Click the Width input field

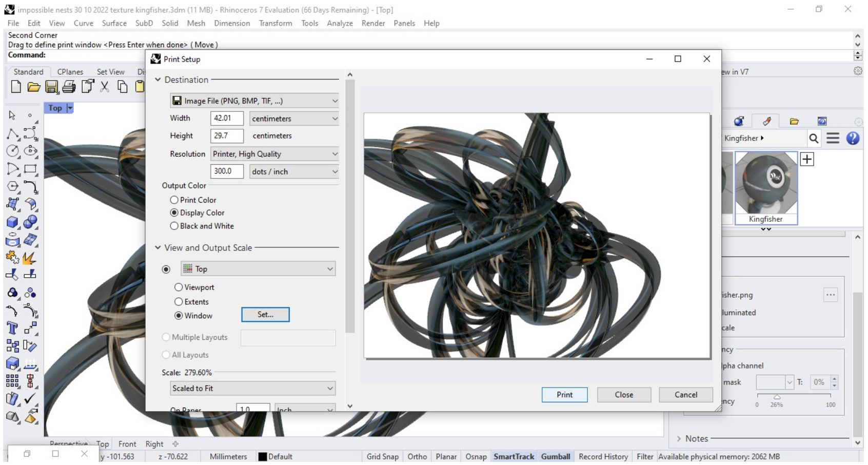(226, 119)
